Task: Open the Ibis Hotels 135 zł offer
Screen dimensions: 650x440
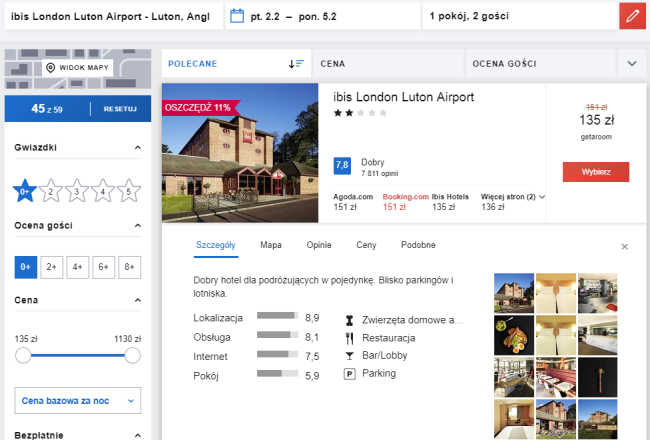Action: [x=450, y=202]
